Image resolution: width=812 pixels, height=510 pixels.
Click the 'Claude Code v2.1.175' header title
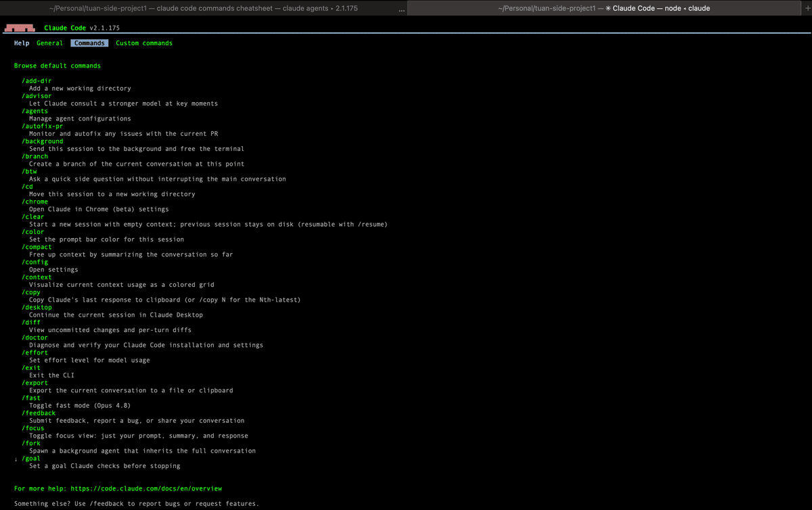coord(83,28)
